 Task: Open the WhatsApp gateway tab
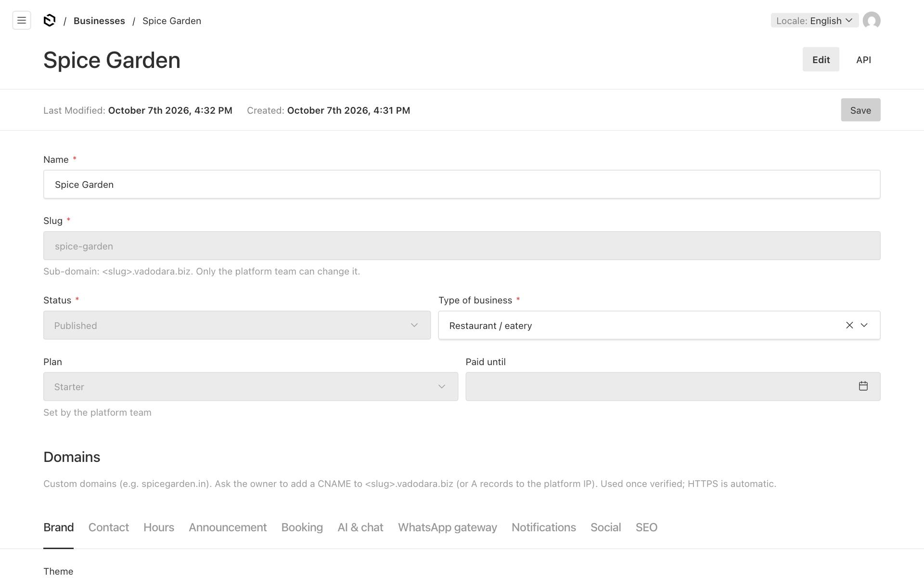[x=448, y=527]
